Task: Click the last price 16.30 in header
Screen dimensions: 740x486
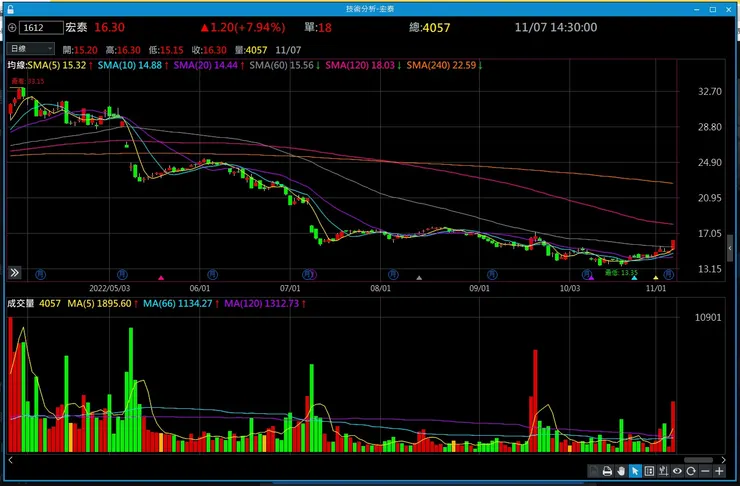Action: (x=109, y=27)
